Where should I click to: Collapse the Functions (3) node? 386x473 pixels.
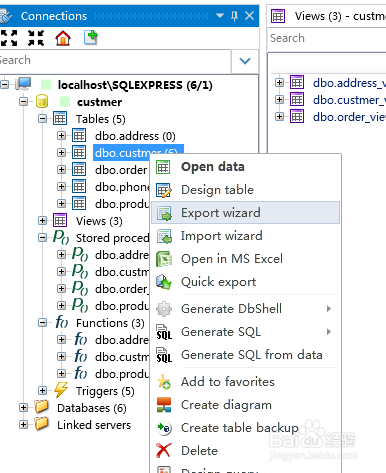[42, 323]
